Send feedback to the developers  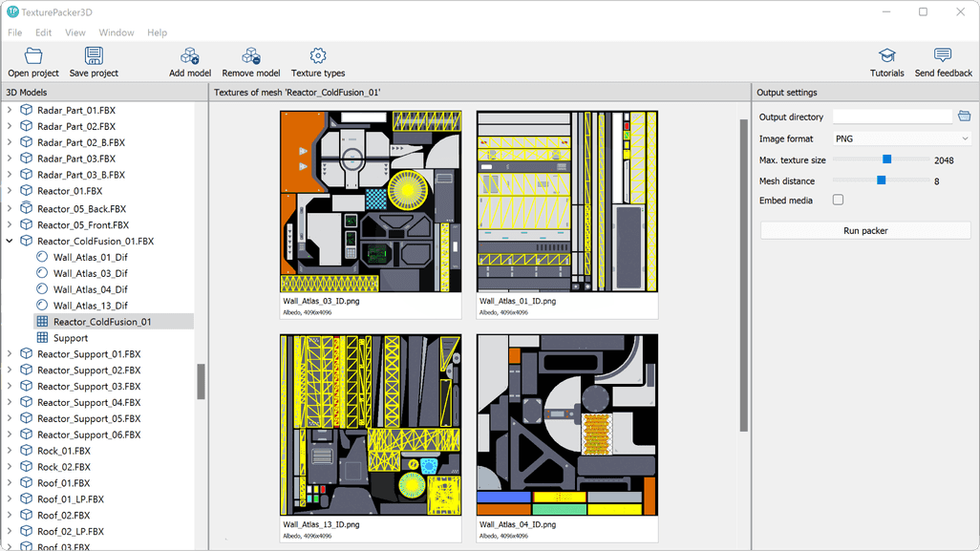click(942, 59)
